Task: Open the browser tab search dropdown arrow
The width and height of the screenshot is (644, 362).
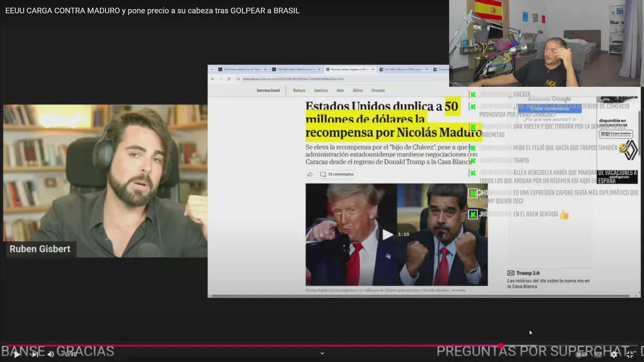Action: coord(212,69)
